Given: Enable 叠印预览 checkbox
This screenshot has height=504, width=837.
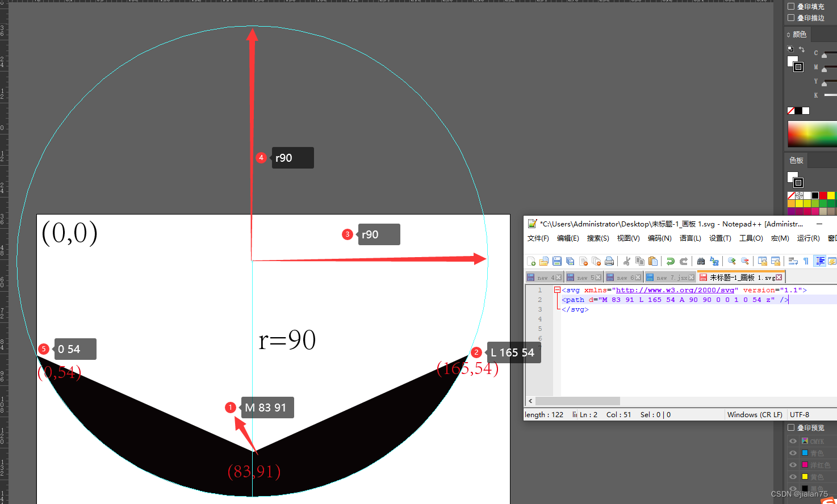Looking at the screenshot, I should pos(791,427).
